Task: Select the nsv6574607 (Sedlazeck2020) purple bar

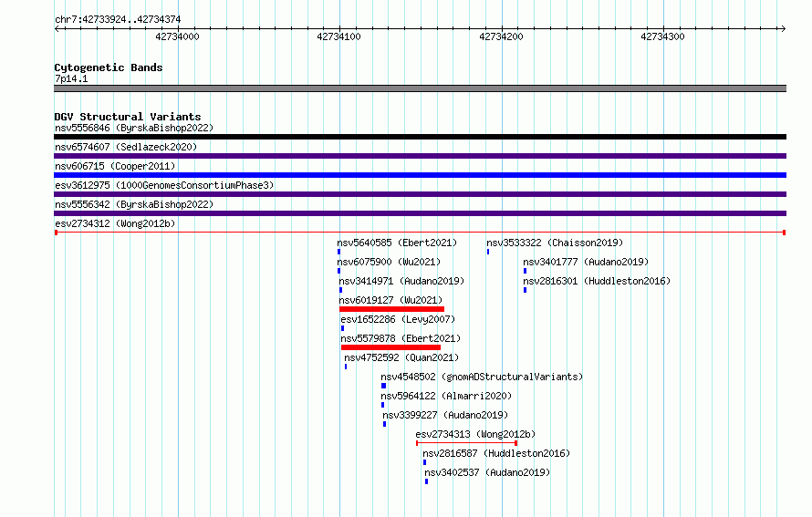Action: tap(420, 156)
